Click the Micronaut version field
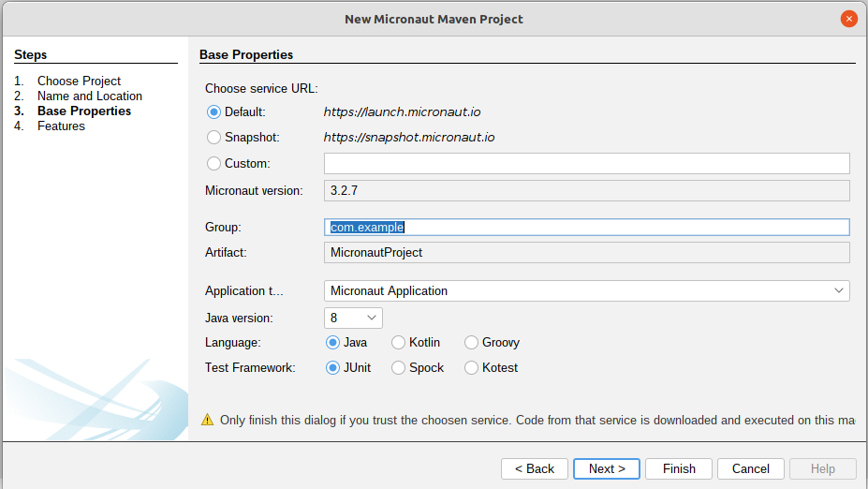The height and width of the screenshot is (489, 868). [x=586, y=191]
